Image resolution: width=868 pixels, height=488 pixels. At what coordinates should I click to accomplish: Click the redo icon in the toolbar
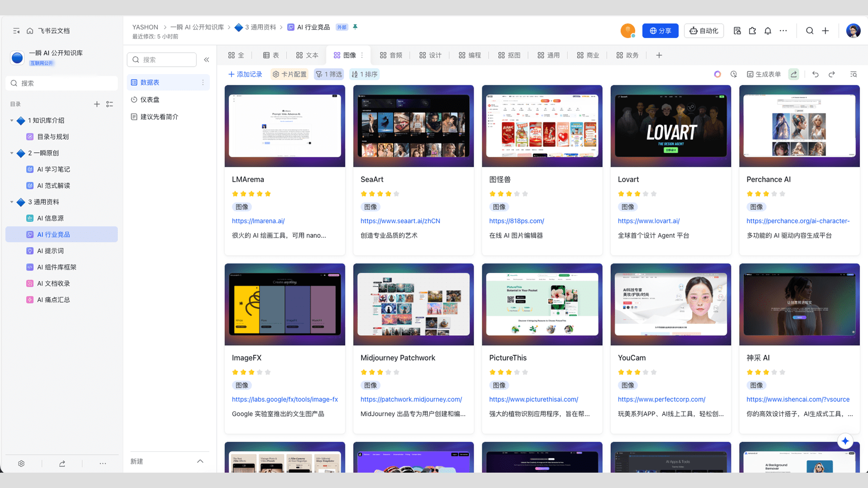tap(832, 74)
